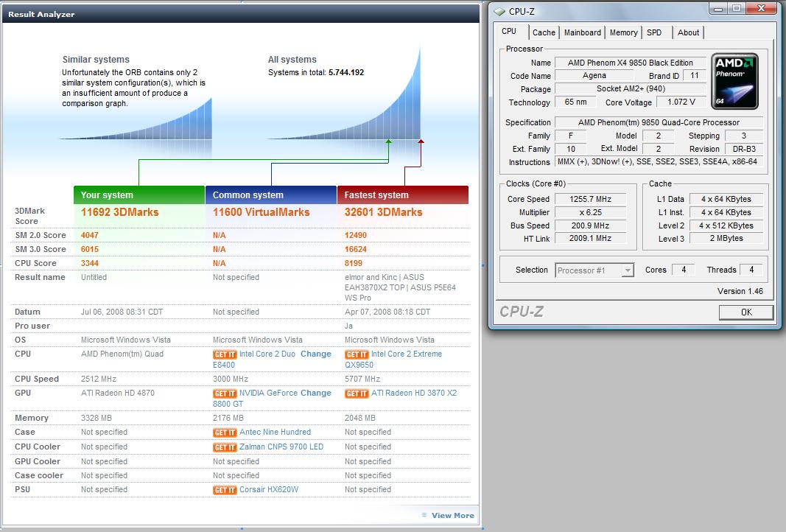Click the Revision value DR-B3
Viewport: 786px width, 532px height.
pos(744,149)
